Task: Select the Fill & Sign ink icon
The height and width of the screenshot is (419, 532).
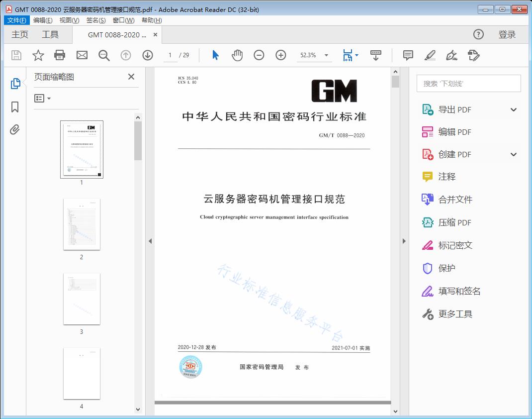Action: [x=451, y=55]
